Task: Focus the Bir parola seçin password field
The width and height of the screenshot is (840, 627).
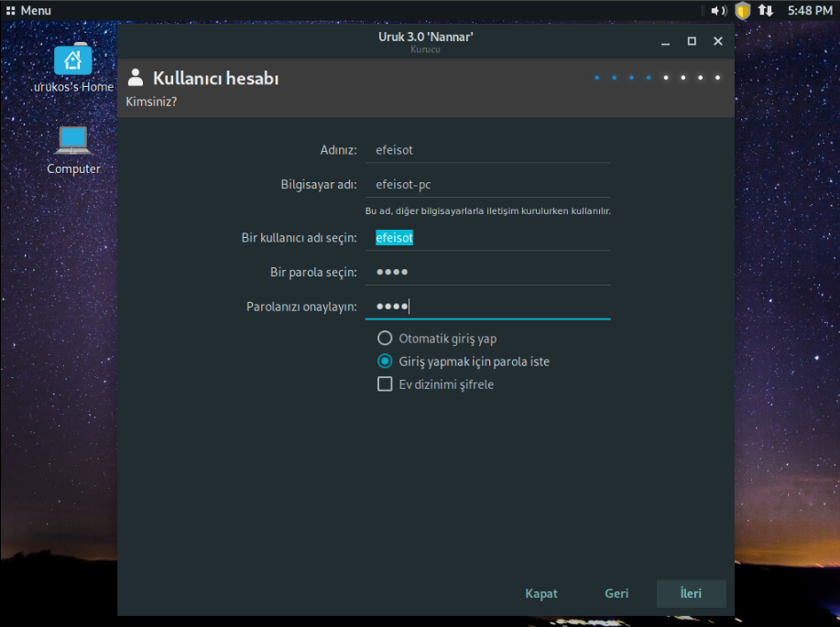Action: click(x=487, y=272)
